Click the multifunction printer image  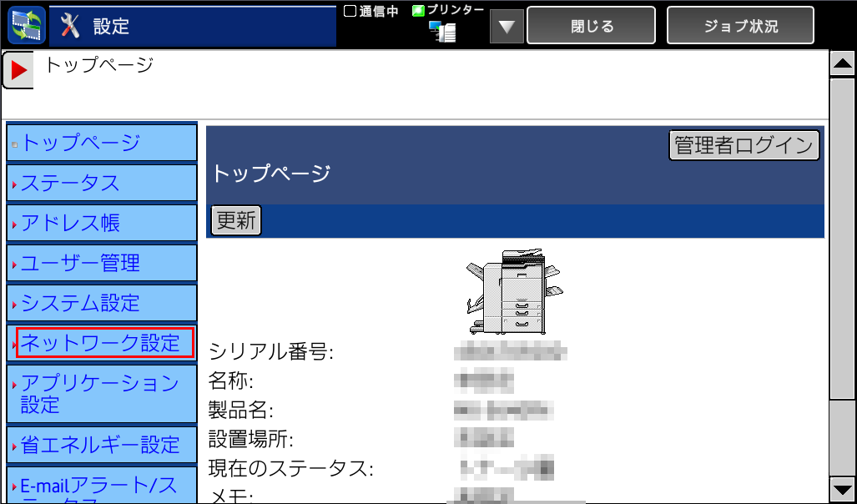(513, 291)
